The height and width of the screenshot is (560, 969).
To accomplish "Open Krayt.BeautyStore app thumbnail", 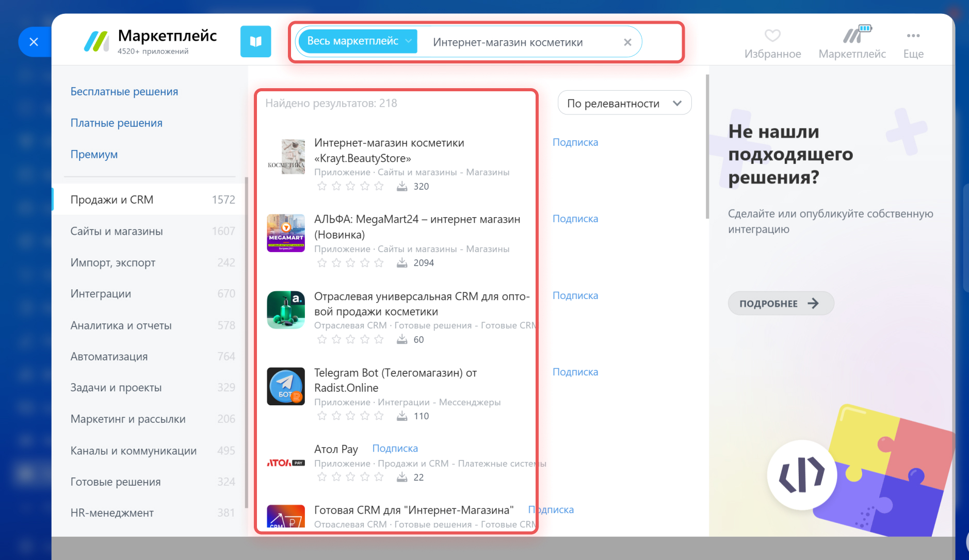I will (286, 157).
